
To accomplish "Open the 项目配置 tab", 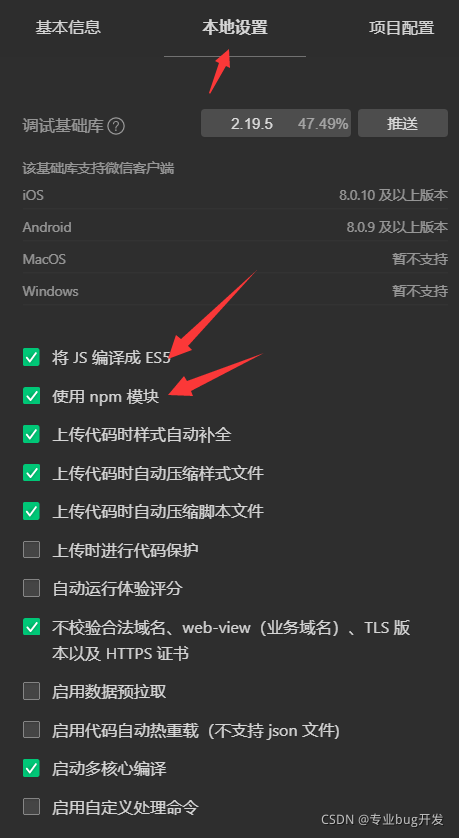I will tap(401, 28).
